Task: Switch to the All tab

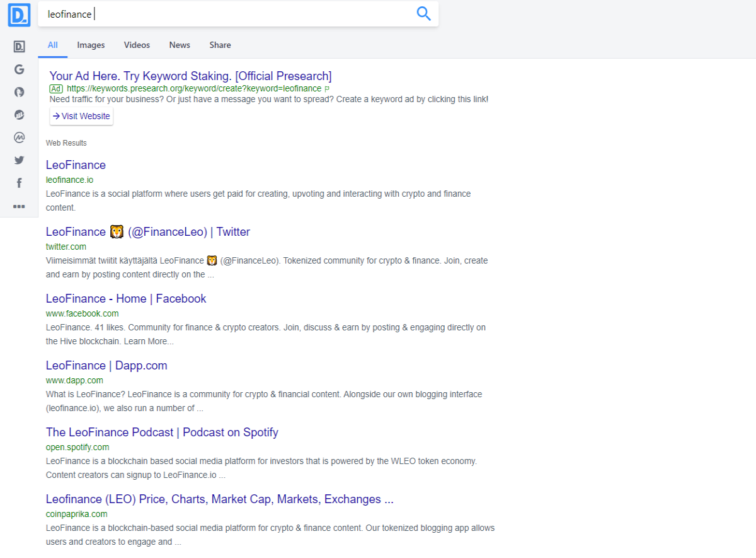Action: (x=53, y=45)
